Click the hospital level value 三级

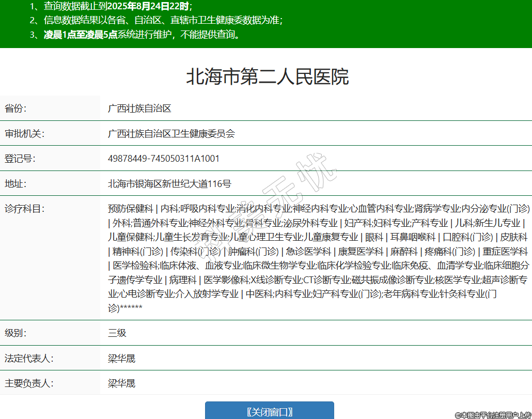click(117, 333)
